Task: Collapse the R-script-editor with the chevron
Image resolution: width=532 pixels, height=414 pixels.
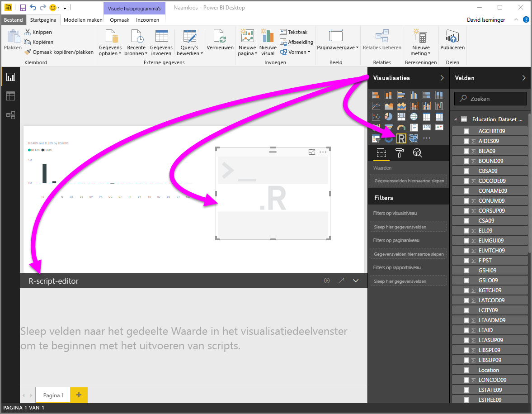Action: (356, 281)
